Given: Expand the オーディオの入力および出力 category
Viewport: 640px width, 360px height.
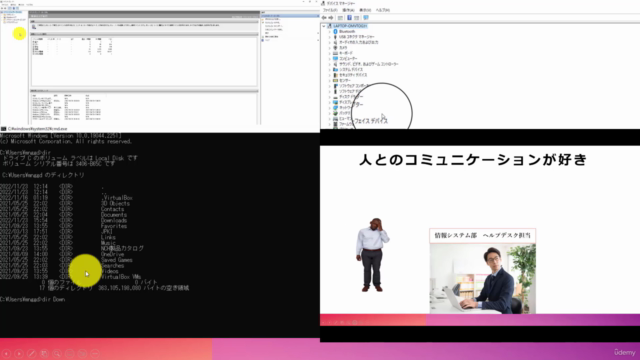Looking at the screenshot, I should click(x=330, y=42).
